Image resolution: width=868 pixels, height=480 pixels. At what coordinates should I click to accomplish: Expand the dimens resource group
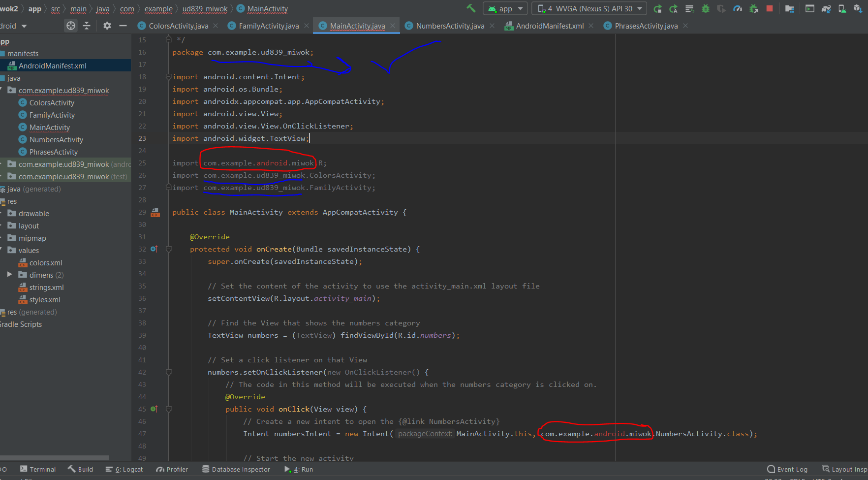(x=9, y=275)
